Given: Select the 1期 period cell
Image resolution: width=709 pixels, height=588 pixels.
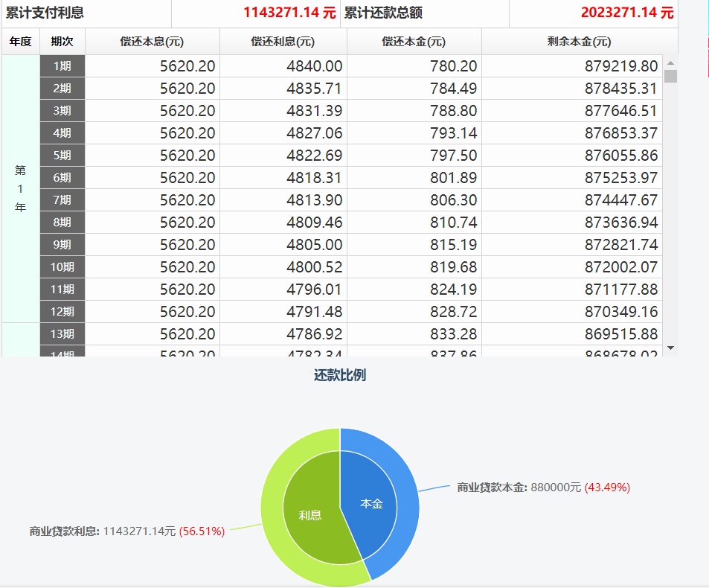Looking at the screenshot, I should [x=62, y=66].
